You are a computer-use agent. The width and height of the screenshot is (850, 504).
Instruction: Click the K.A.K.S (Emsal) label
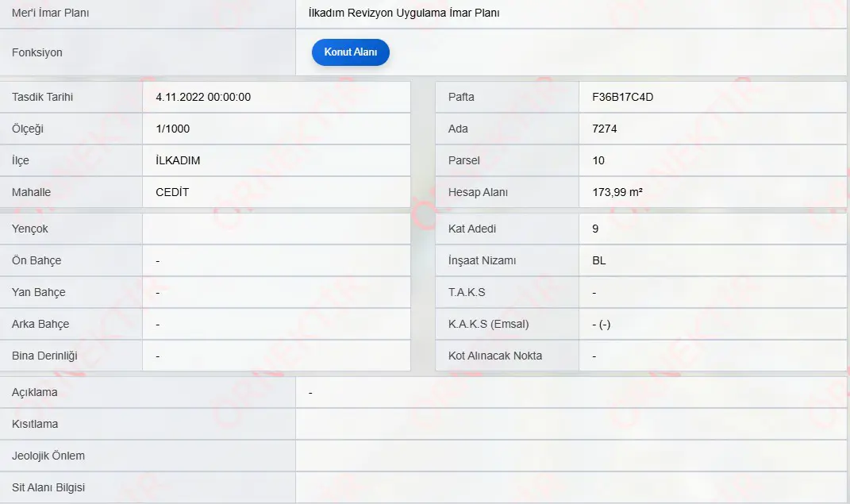pyautogui.click(x=488, y=324)
